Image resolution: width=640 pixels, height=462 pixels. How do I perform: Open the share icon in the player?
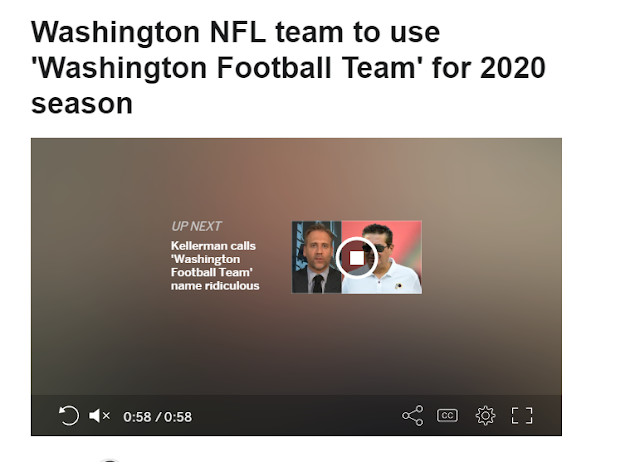(413, 415)
